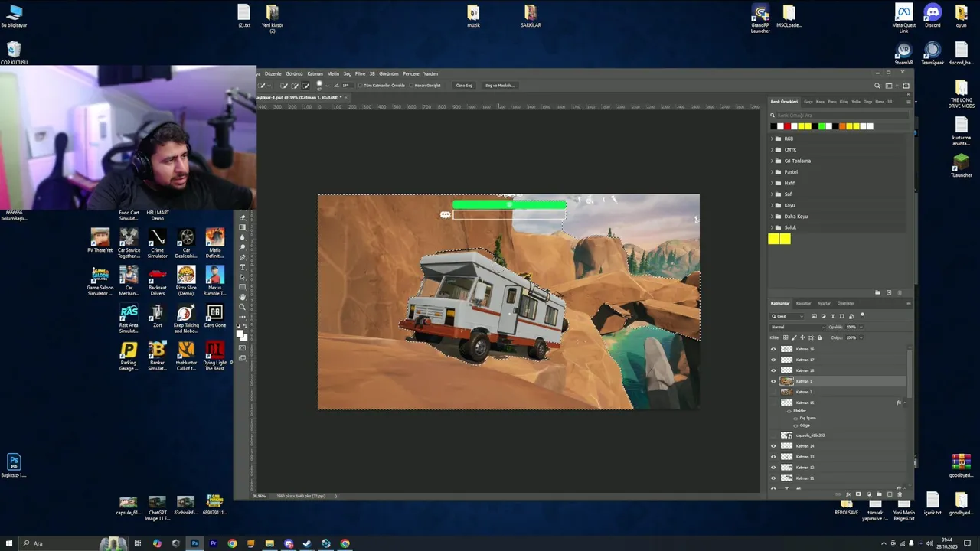
Task: Select the Rectangle shape tool
Action: coord(243,287)
